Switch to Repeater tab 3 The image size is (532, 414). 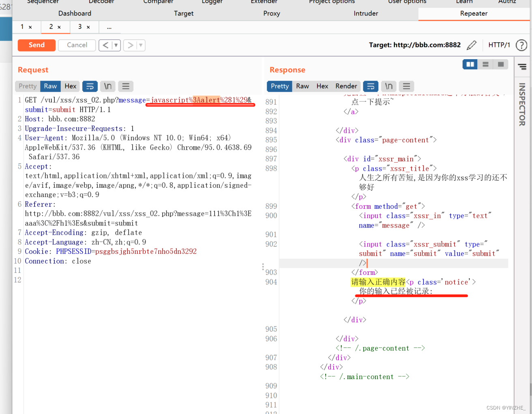pyautogui.click(x=80, y=27)
